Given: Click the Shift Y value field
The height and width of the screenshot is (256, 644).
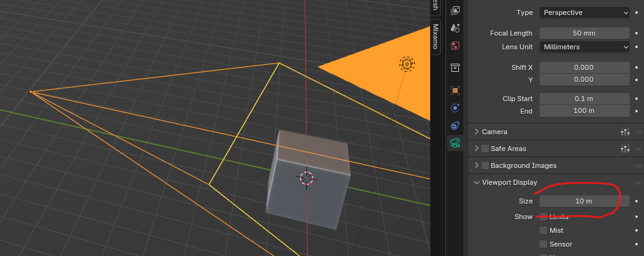Looking at the screenshot, I should pyautogui.click(x=585, y=79).
